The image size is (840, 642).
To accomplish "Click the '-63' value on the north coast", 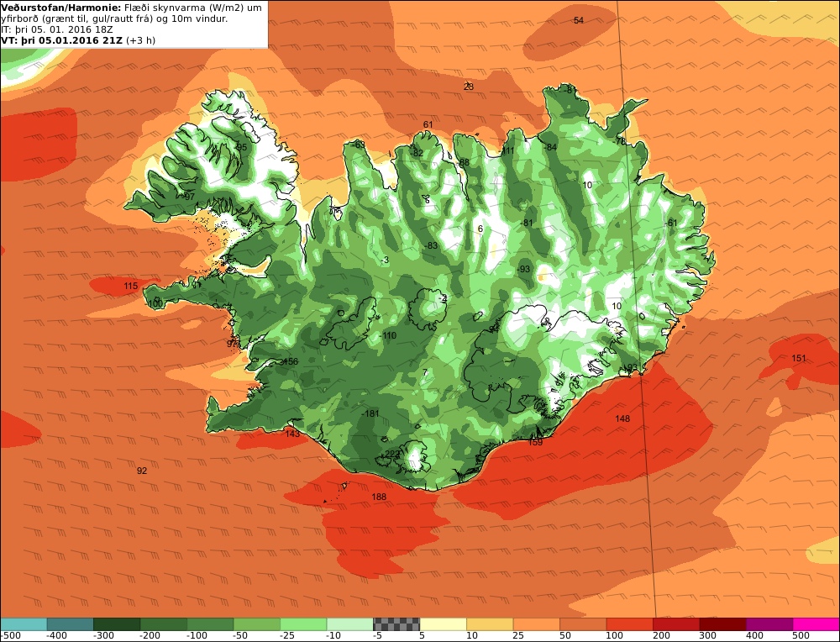I will pos(359,145).
